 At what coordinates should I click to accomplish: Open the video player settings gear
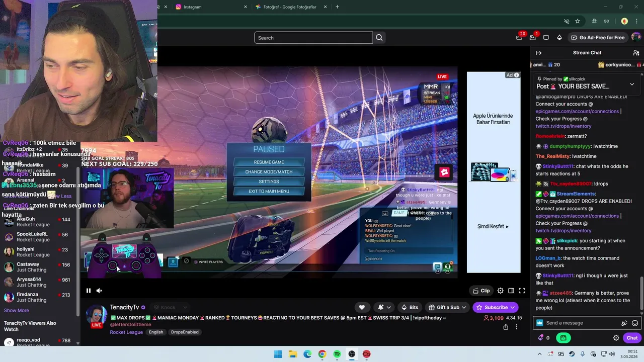(500, 291)
